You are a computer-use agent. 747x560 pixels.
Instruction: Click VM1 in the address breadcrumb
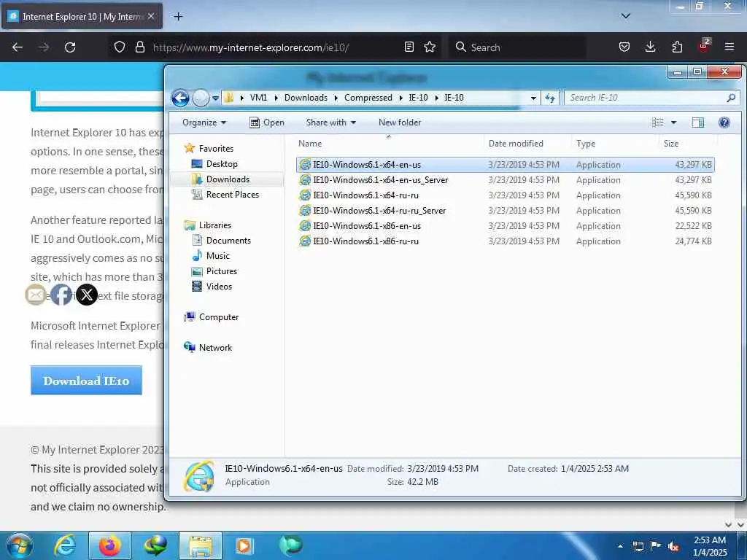pos(258,98)
